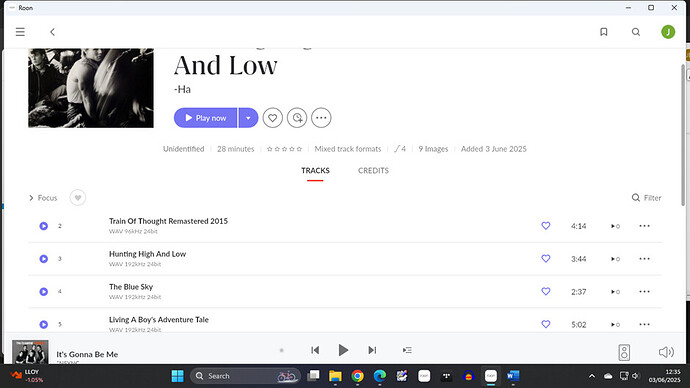This screenshot has height=388, width=690.
Task: Click the Filter tracks field
Action: [x=646, y=198]
